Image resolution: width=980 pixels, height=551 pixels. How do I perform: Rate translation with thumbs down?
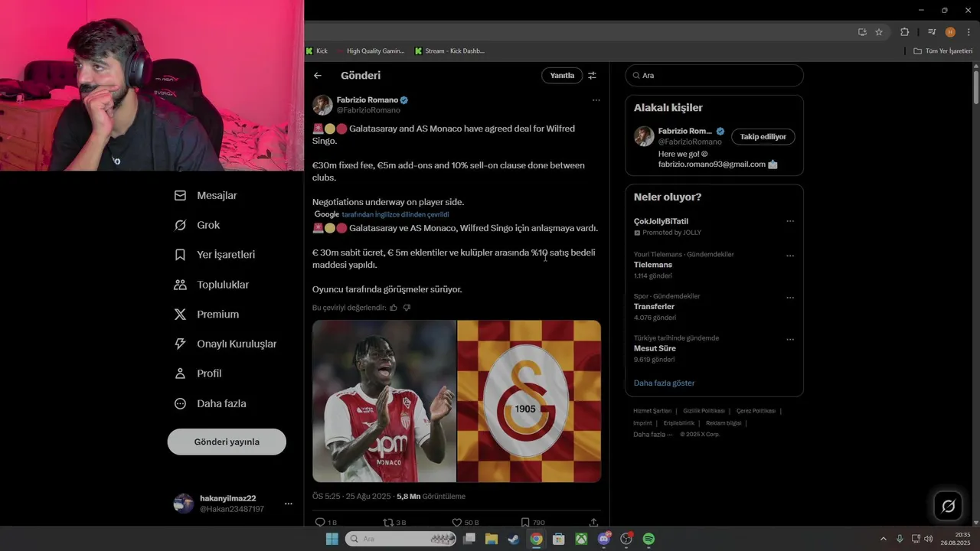pyautogui.click(x=407, y=308)
